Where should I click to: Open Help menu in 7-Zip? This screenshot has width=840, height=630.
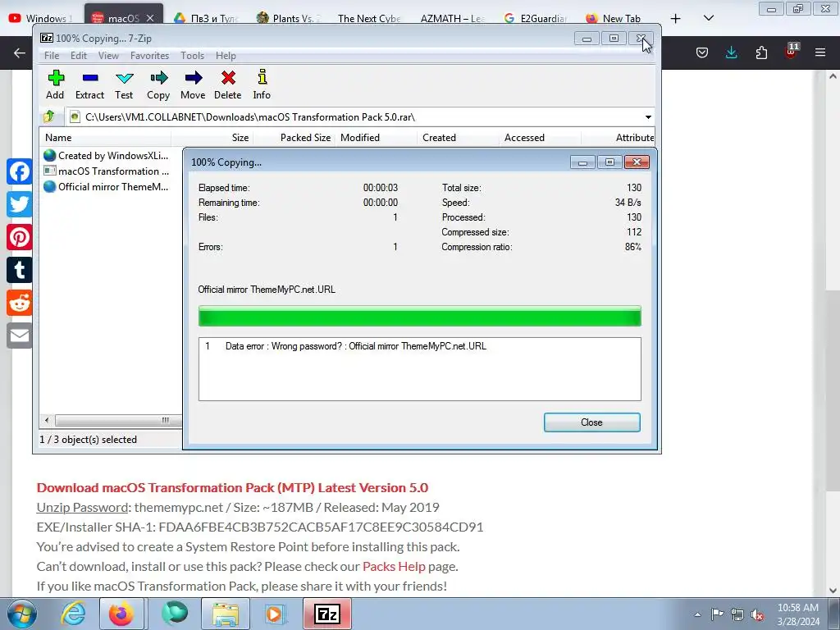226,56
